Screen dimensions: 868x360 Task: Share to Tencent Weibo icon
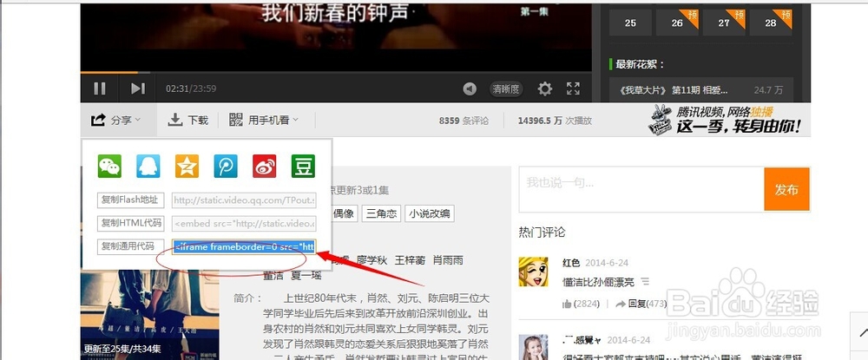point(226,166)
